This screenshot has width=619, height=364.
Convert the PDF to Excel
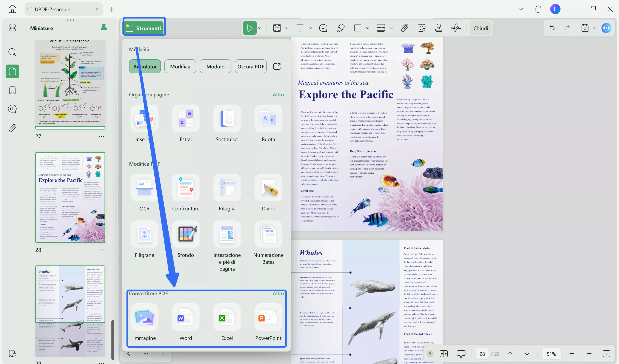227,318
